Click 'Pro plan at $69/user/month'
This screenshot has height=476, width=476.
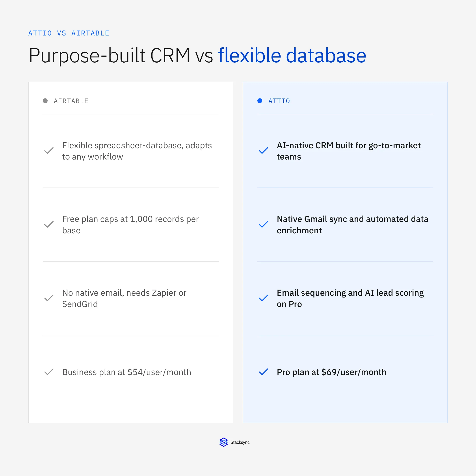[x=331, y=372]
